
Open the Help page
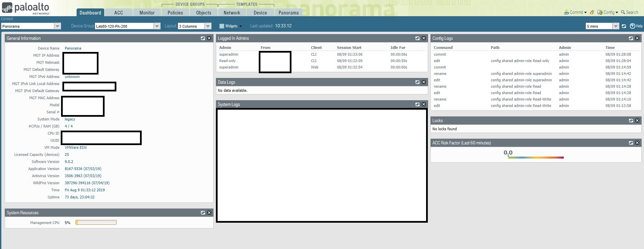pyautogui.click(x=636, y=26)
